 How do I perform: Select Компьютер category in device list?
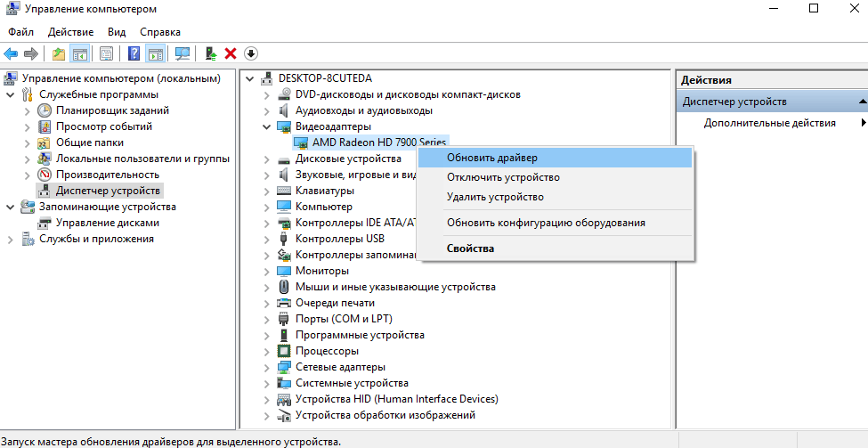(324, 208)
